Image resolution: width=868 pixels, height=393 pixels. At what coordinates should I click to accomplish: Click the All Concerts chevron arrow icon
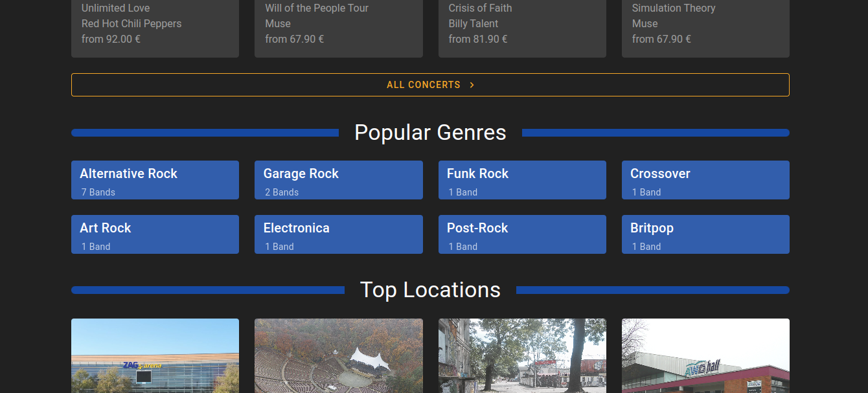tap(472, 85)
